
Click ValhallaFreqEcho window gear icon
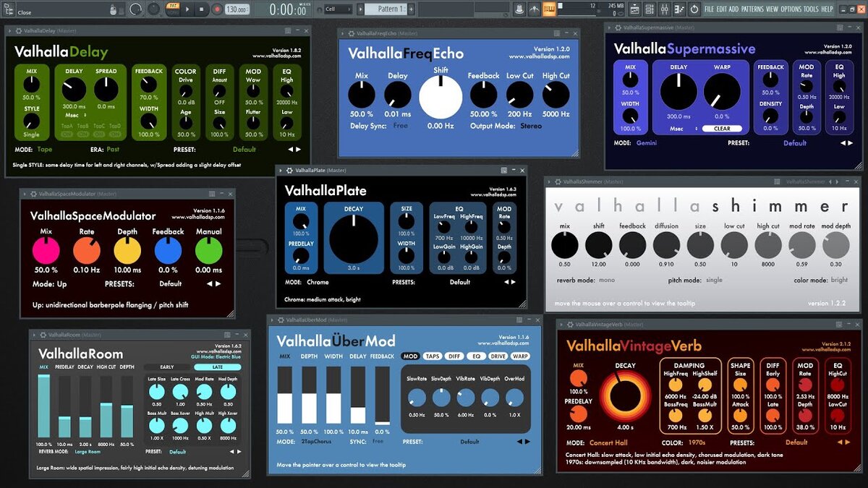tap(351, 33)
